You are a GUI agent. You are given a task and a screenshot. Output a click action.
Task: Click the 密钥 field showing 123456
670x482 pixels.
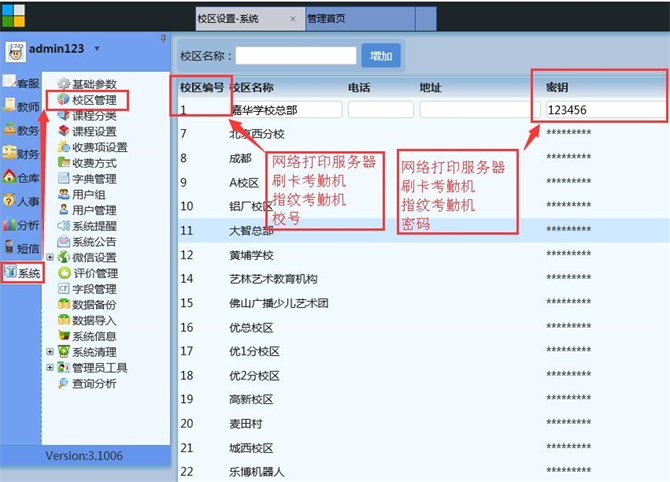605,110
